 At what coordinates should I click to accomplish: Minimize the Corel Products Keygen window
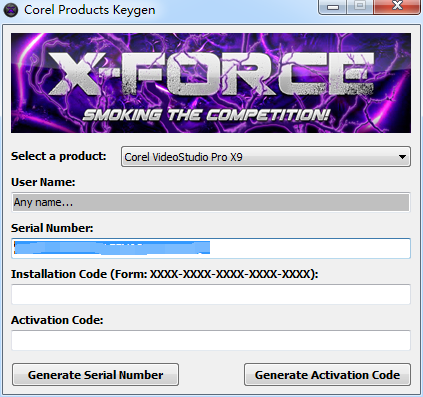(x=333, y=7)
